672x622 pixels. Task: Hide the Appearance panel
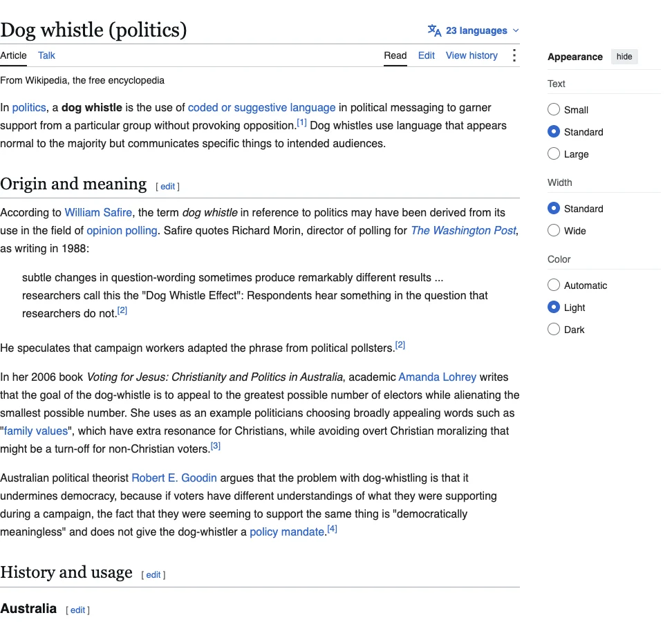point(624,57)
